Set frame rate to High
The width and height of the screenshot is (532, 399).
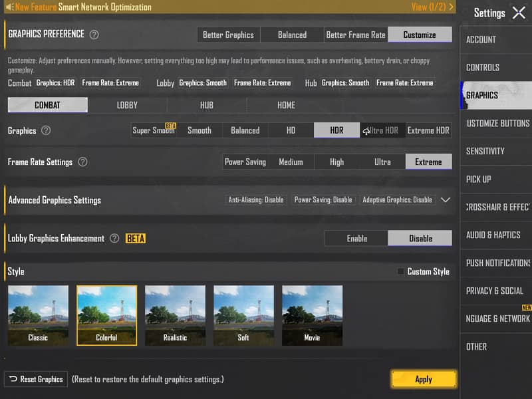click(337, 162)
